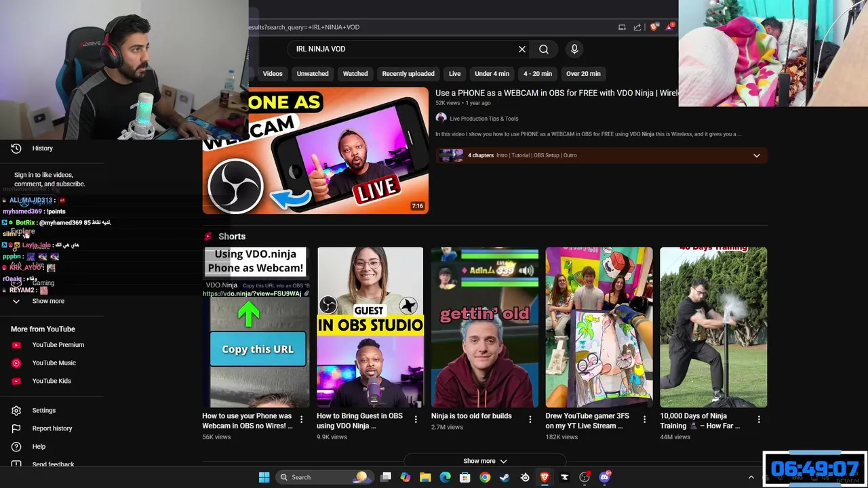This screenshot has width=868, height=488.
Task: Click the Shorts section logo icon
Action: [x=208, y=237]
